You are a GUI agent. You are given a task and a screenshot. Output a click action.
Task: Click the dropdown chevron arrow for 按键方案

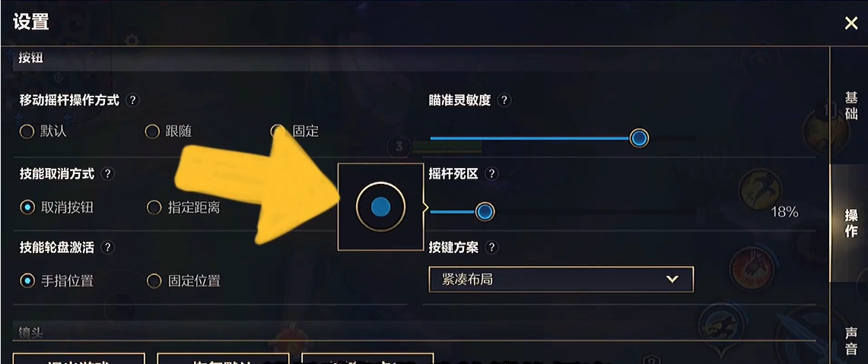point(672,280)
